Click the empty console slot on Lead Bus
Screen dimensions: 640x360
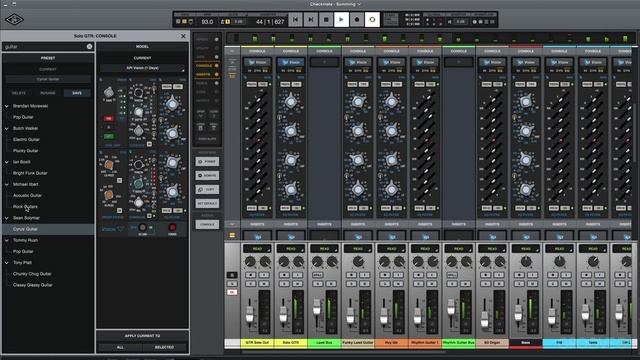point(324,62)
